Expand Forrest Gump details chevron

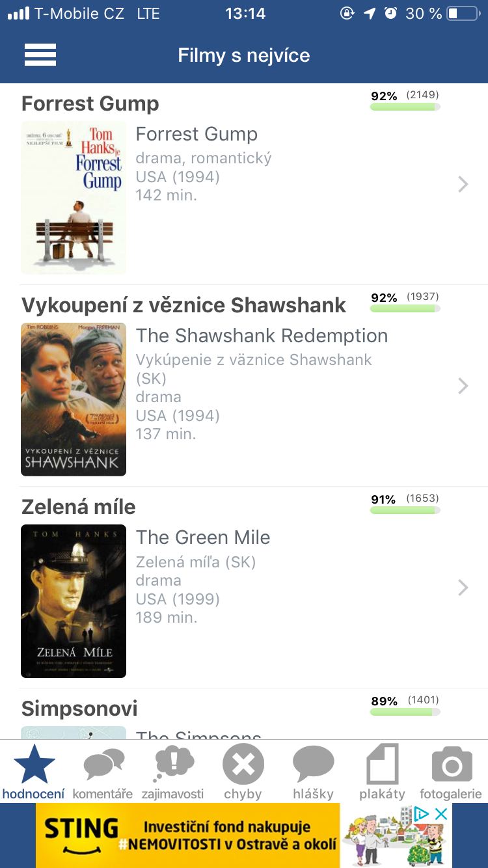pos(463,185)
